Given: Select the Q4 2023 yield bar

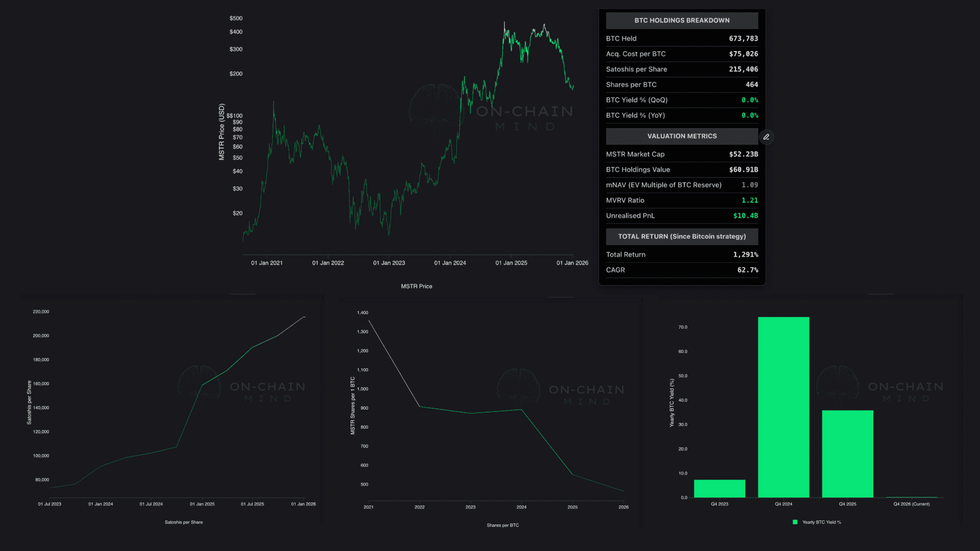Looking at the screenshot, I should point(719,488).
